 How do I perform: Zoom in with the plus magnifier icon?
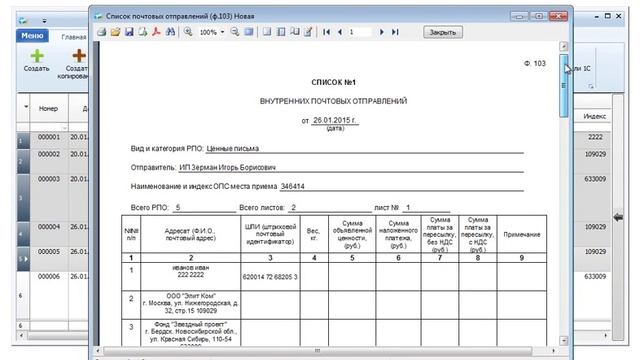point(188,32)
